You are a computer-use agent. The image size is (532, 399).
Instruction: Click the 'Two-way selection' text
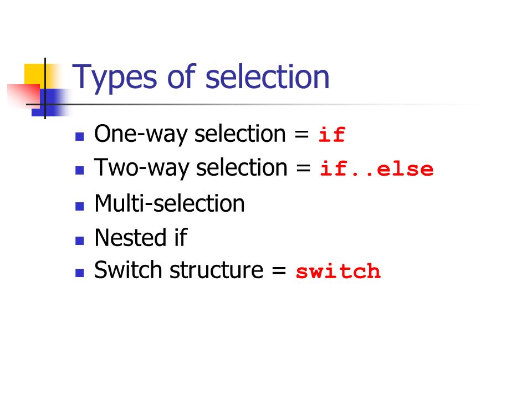click(191, 168)
